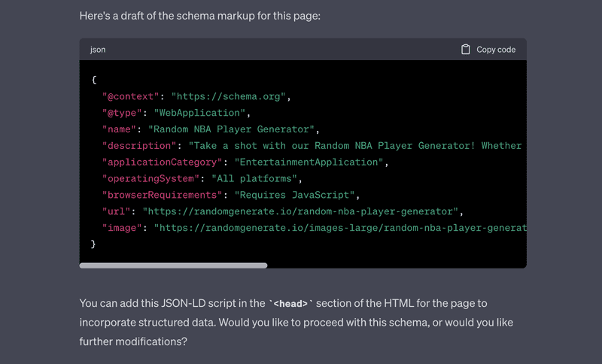
Task: Click the "Requires JavaScript" value
Action: [x=294, y=196]
